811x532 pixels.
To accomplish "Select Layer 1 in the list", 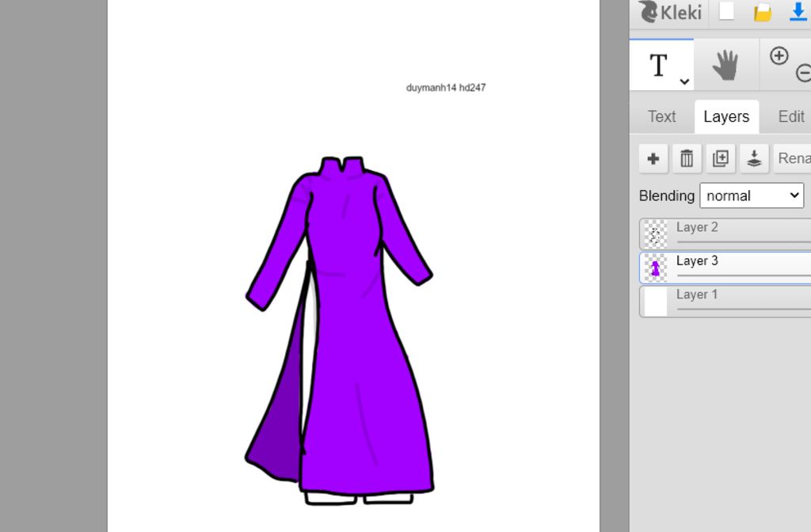I will tap(725, 302).
